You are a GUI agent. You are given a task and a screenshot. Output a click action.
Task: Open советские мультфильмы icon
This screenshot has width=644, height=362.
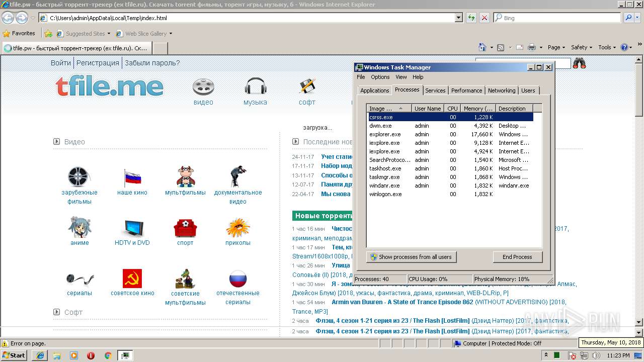pyautogui.click(x=185, y=278)
